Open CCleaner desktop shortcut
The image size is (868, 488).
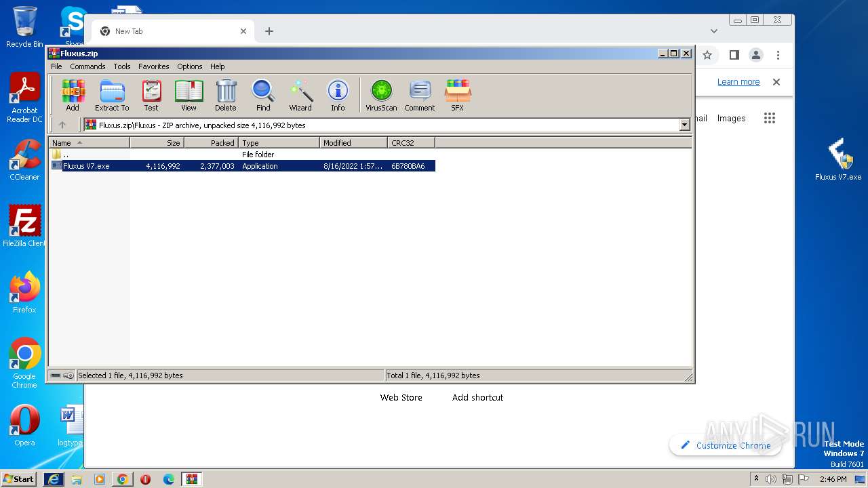(24, 160)
